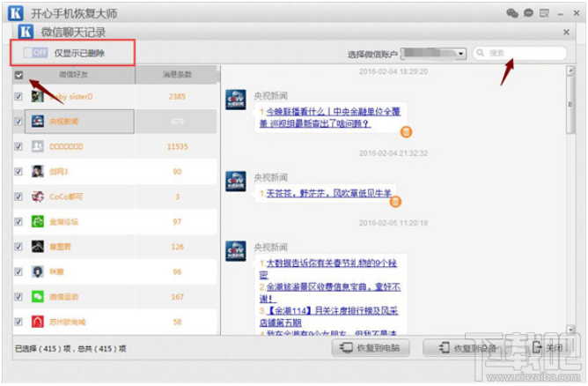Click the 央视新闻 sender avatar on the 11:20:19 message
Screen dimensions: 588x386
tap(236, 251)
